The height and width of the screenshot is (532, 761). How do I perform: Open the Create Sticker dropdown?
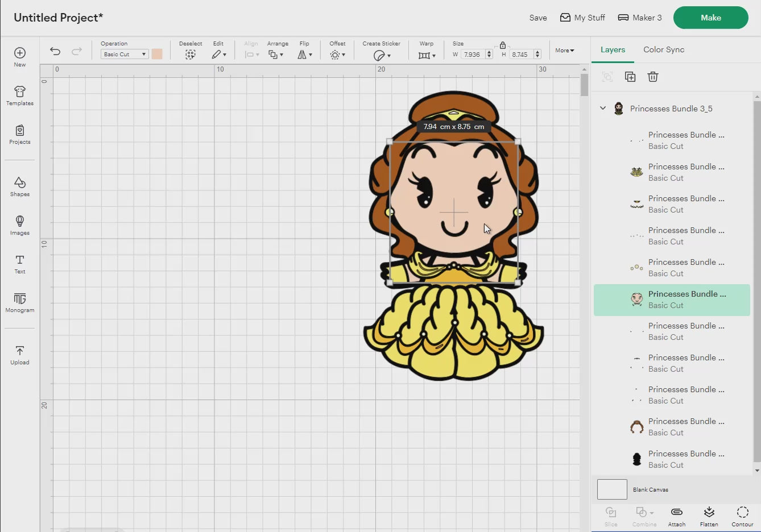382,55
